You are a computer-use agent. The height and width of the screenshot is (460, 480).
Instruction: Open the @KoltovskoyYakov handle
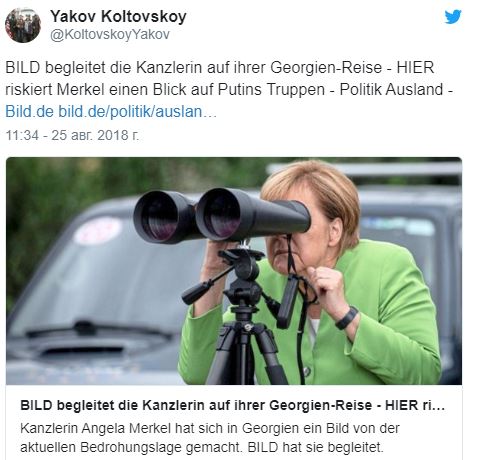110,34
